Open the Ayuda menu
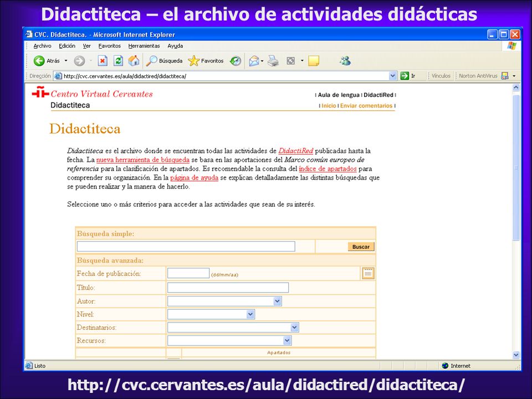Viewport: 532px width, 399px height. (175, 46)
